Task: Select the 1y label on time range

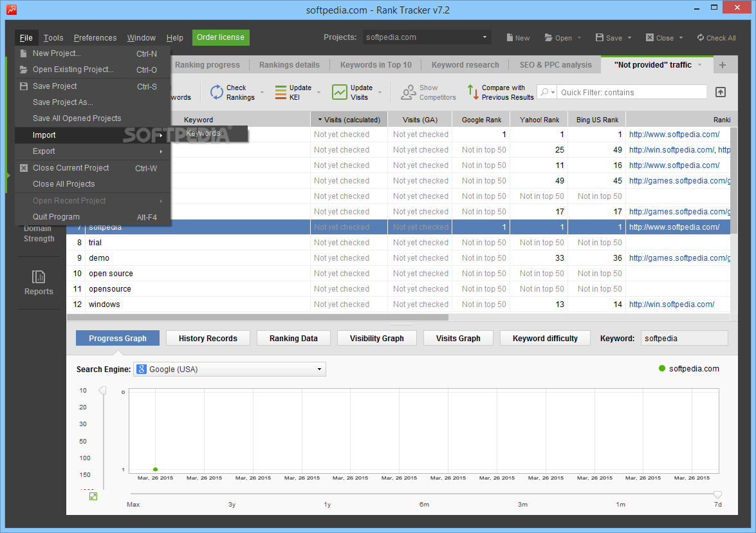Action: tap(327, 505)
